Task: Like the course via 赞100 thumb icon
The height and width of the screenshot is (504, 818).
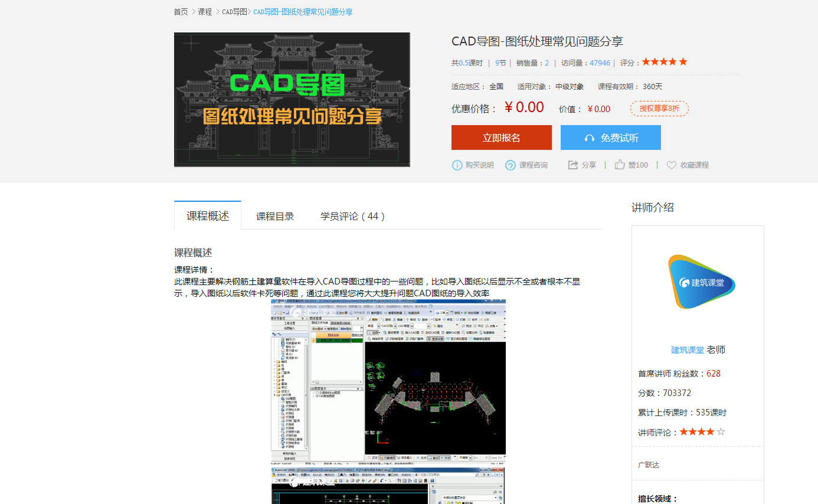Action: coord(620,165)
